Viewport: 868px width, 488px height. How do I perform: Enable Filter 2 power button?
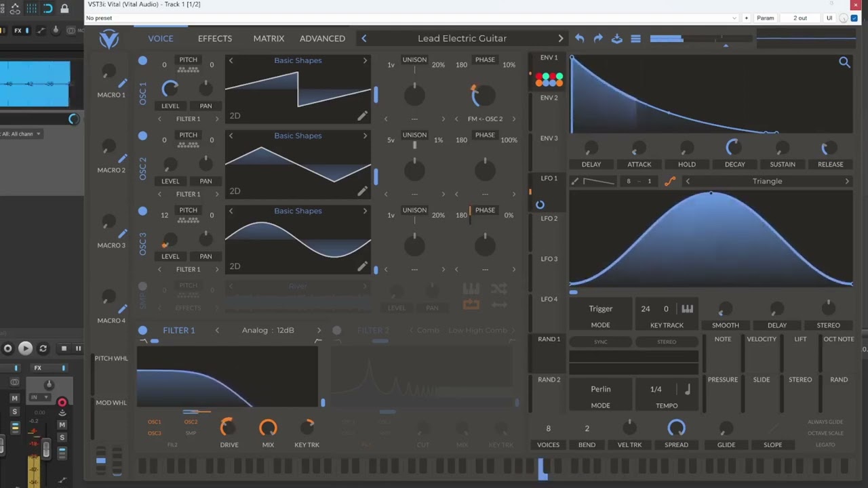click(x=336, y=331)
